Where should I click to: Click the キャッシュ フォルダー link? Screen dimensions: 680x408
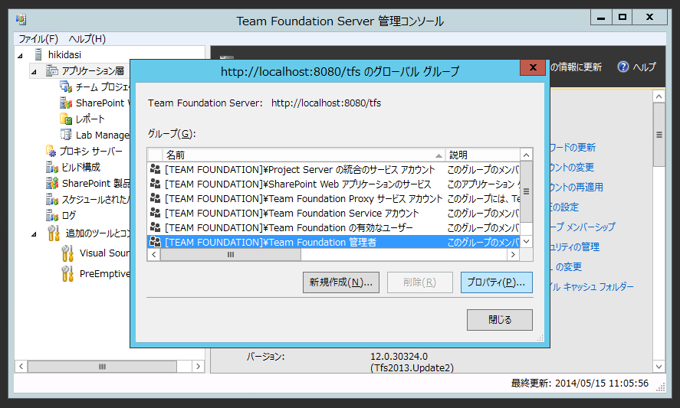[x=592, y=287]
